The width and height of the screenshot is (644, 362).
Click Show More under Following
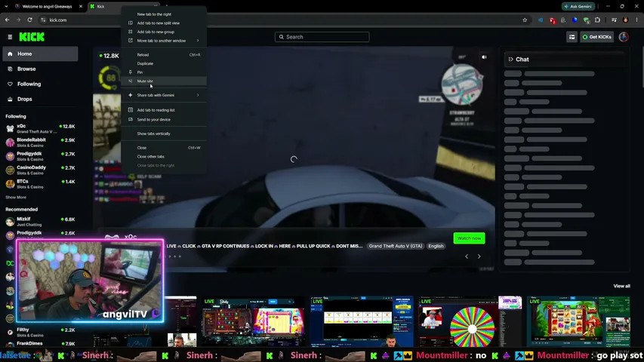16,198
